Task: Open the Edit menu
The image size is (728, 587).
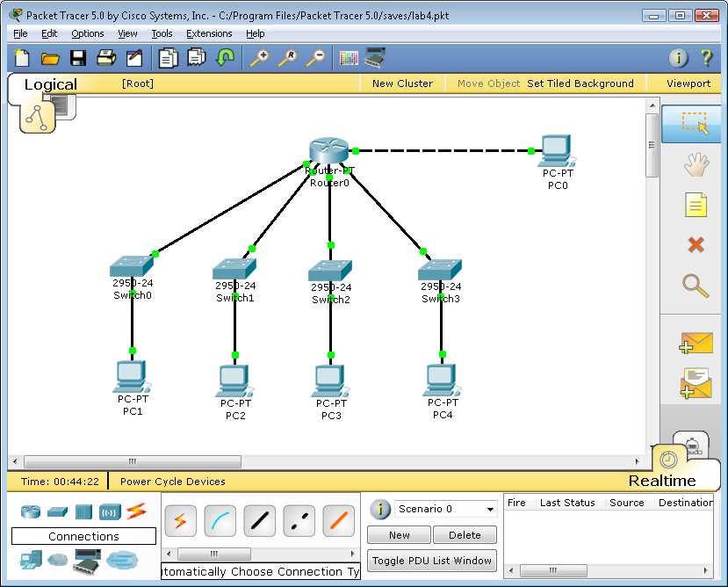Action: (x=49, y=33)
